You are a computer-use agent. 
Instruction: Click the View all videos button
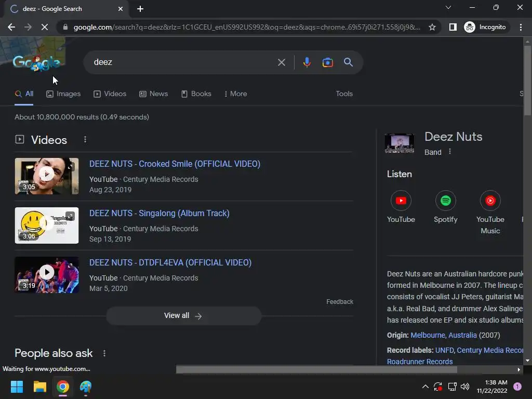pos(183,316)
